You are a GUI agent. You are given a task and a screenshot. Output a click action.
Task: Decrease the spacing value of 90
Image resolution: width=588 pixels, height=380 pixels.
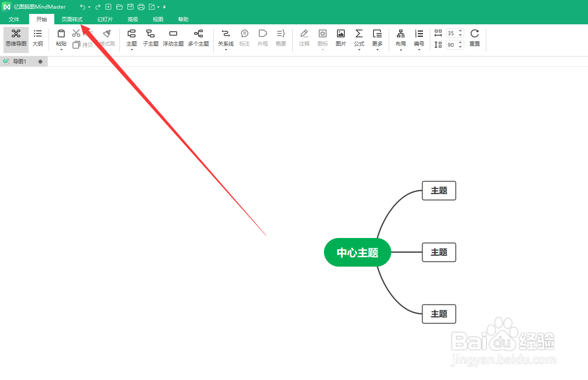[460, 47]
